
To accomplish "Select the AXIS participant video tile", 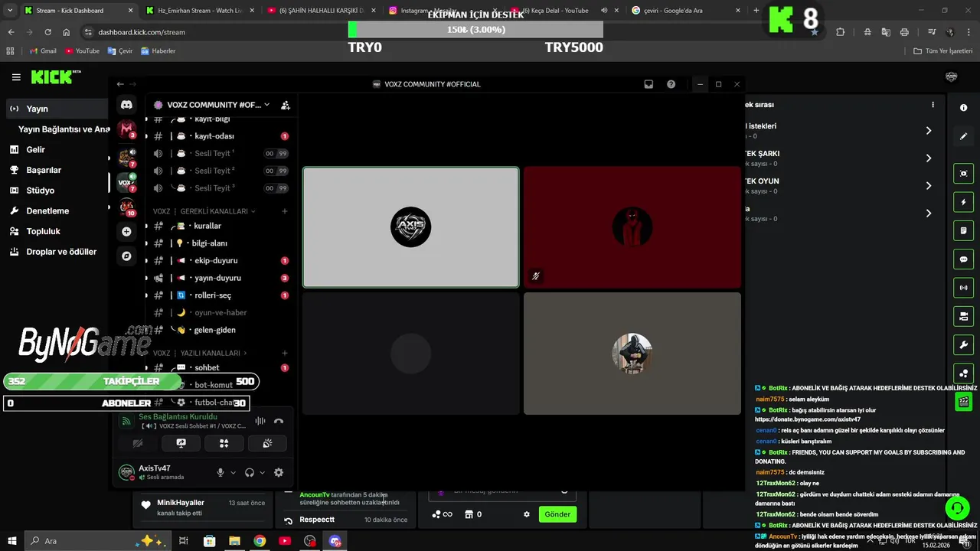I will tap(410, 227).
